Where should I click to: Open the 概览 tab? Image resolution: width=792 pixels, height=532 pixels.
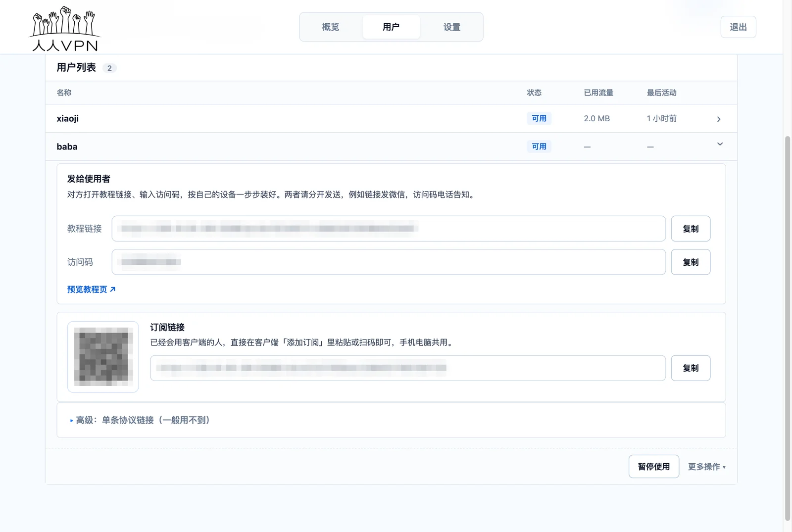pyautogui.click(x=331, y=27)
